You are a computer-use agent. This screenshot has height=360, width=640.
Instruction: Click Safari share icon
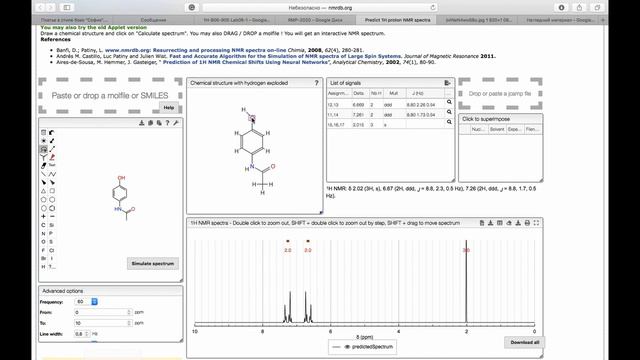pyautogui.click(x=579, y=7)
